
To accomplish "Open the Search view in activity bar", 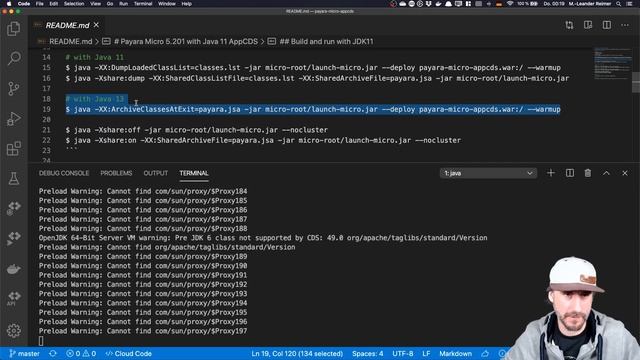I will [x=14, y=58].
